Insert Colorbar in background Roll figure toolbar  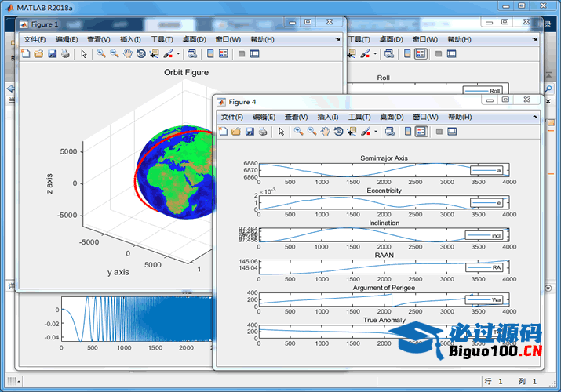tap(407, 54)
